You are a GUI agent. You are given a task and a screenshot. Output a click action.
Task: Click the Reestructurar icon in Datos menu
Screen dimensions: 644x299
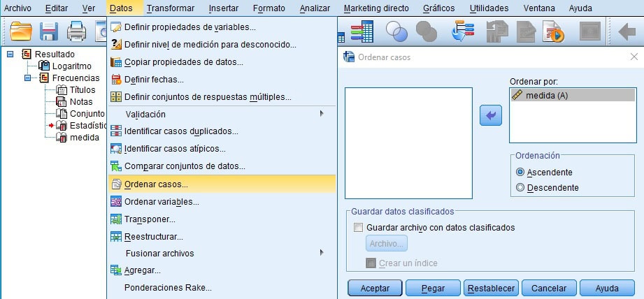(x=116, y=237)
